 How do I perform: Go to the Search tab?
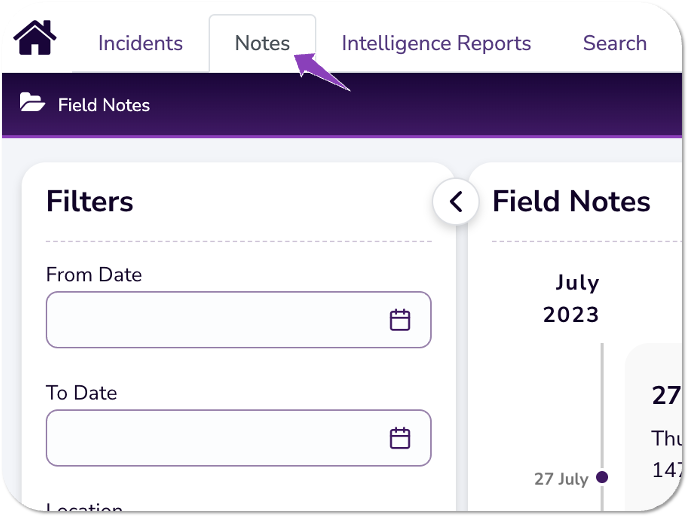click(614, 43)
